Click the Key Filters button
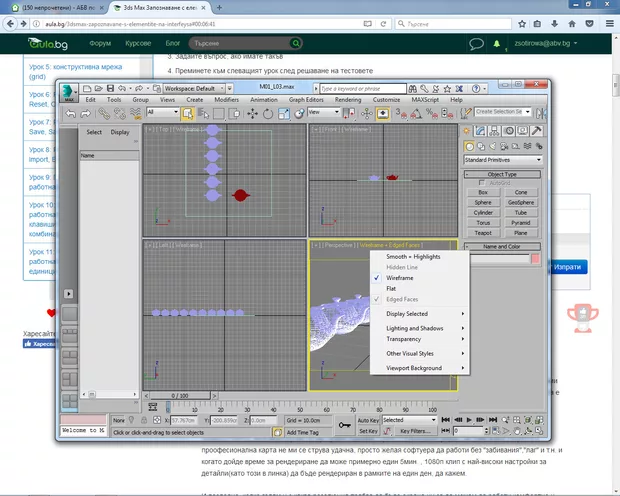The width and height of the screenshot is (620, 496). coord(415,431)
